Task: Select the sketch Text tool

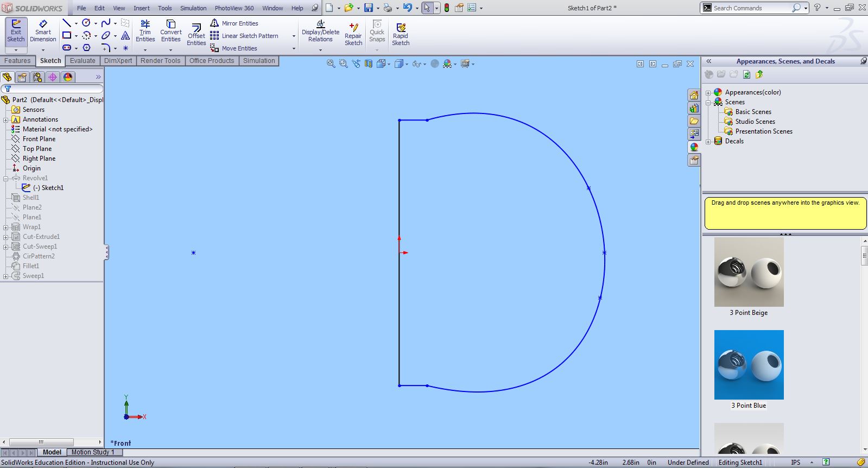Action: point(125,35)
